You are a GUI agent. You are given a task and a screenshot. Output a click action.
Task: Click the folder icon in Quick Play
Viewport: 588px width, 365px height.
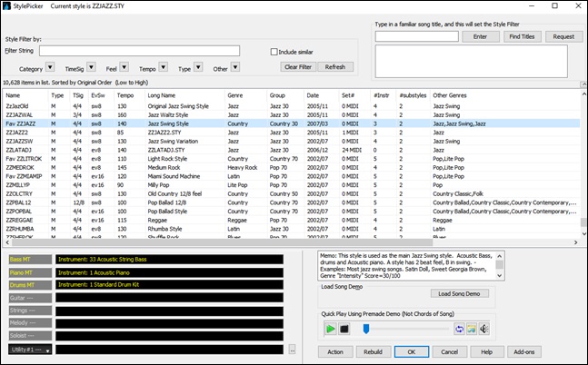click(x=473, y=328)
